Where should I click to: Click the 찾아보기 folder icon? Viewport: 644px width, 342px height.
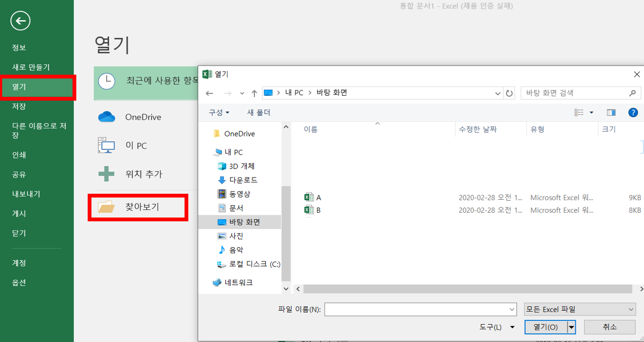point(107,207)
